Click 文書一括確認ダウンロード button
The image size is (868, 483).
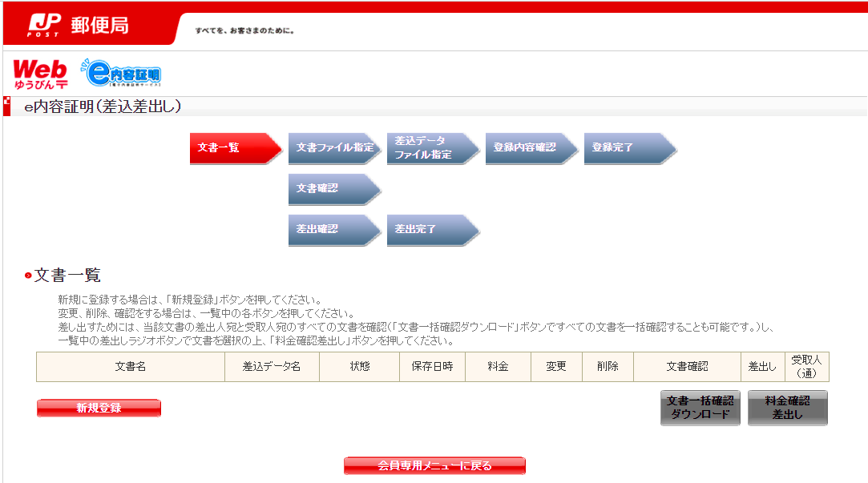pyautogui.click(x=700, y=408)
